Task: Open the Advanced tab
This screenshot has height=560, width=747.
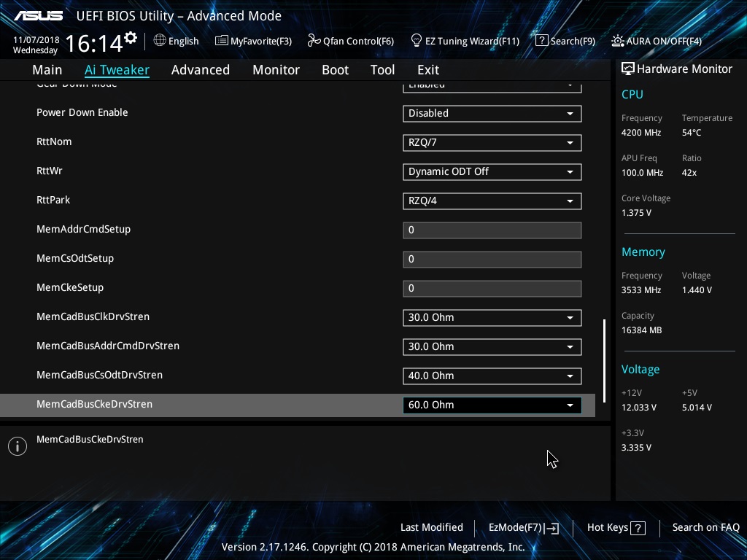Action: tap(201, 70)
